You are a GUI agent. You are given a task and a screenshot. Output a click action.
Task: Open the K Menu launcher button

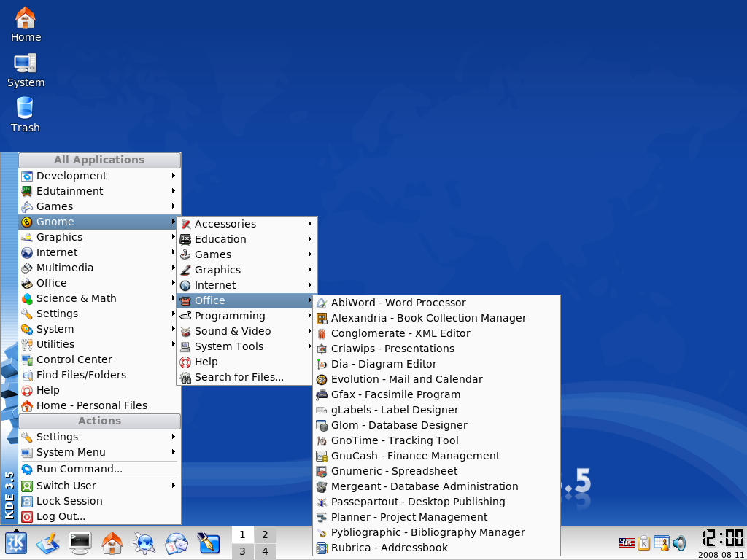[16, 543]
